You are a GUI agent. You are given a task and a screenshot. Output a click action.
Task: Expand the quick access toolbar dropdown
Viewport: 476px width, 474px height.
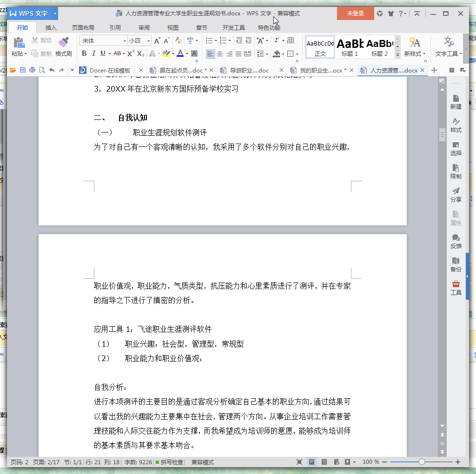click(x=72, y=70)
